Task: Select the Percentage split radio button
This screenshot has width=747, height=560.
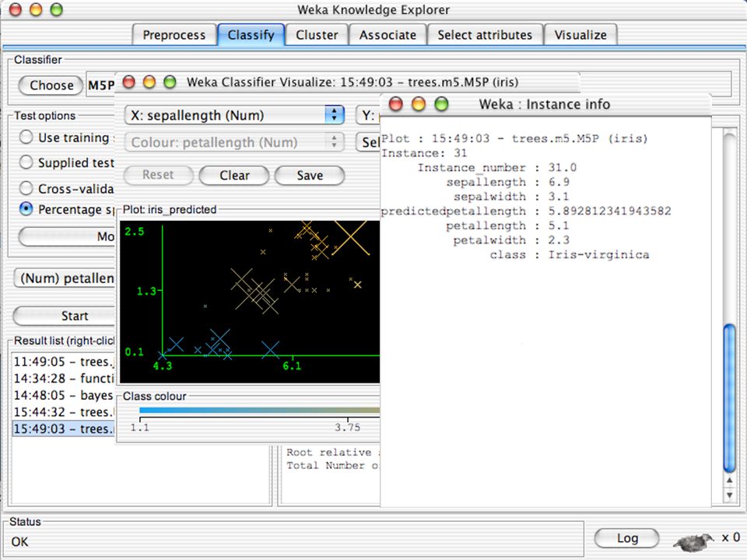Action: (26, 209)
